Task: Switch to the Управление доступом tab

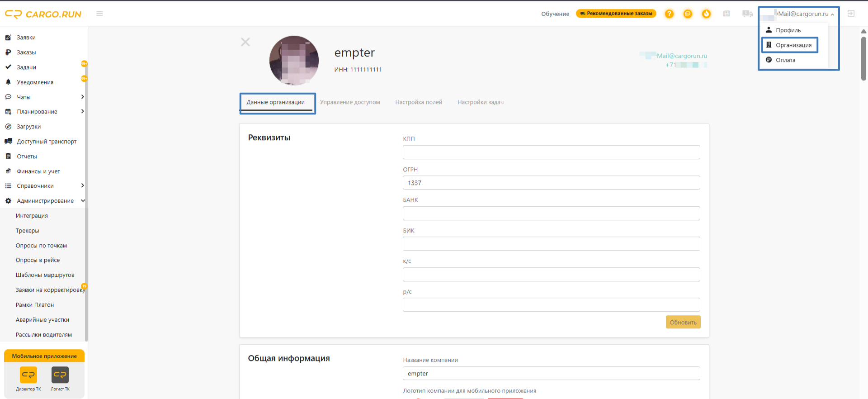Action: point(350,102)
